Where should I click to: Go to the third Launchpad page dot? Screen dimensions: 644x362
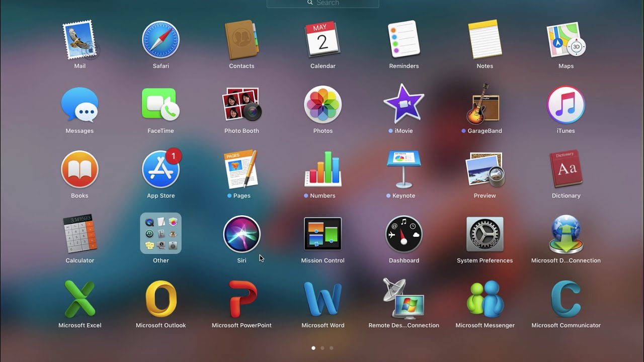pyautogui.click(x=331, y=348)
